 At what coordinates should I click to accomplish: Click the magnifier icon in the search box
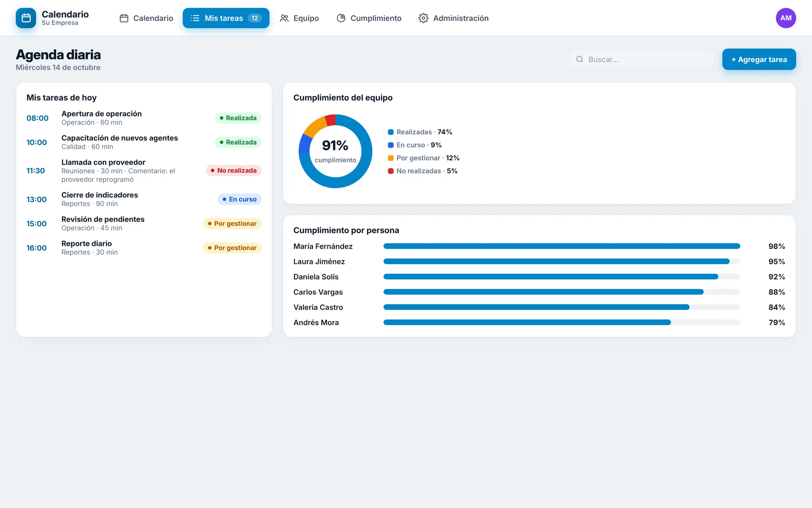tap(580, 59)
